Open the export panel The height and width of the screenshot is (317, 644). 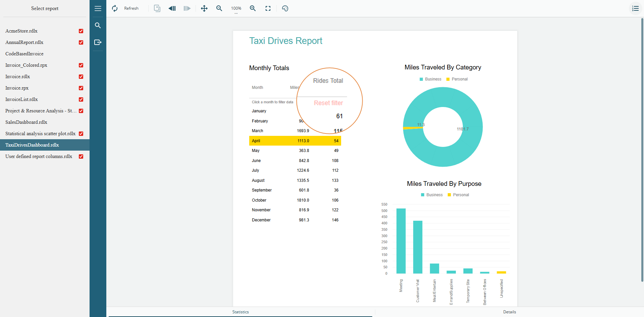click(98, 42)
